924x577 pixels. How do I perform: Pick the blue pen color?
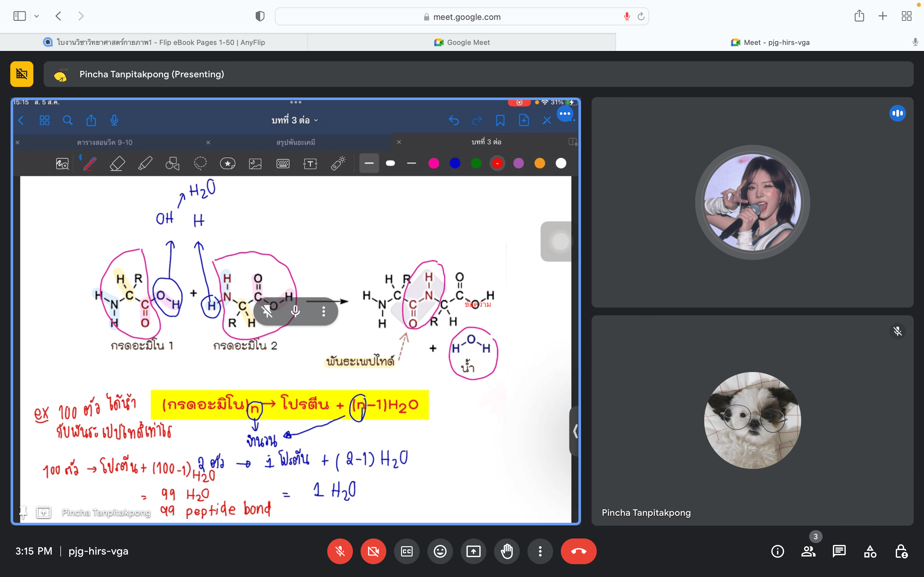[455, 163]
